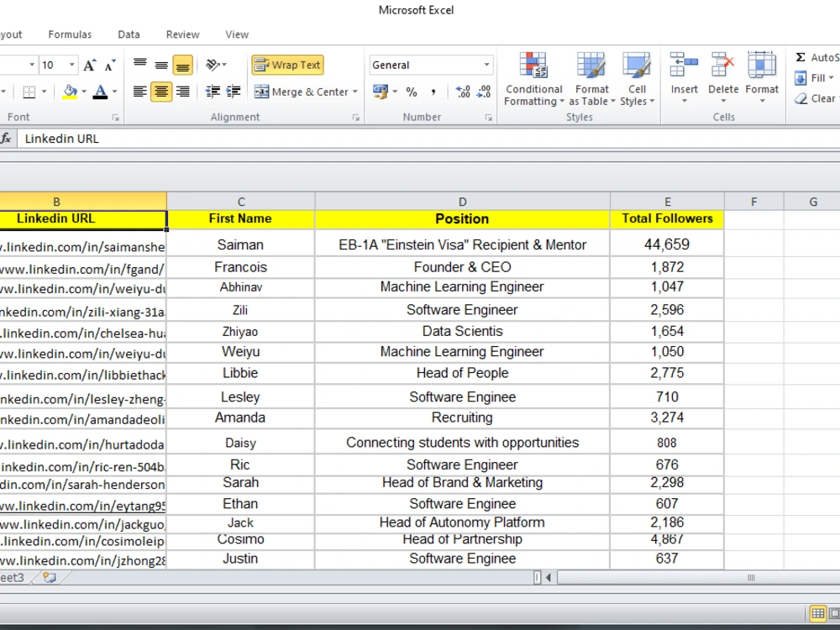This screenshot has width=840, height=630.
Task: Open Merge & Center dropdown arrow
Action: pos(355,92)
